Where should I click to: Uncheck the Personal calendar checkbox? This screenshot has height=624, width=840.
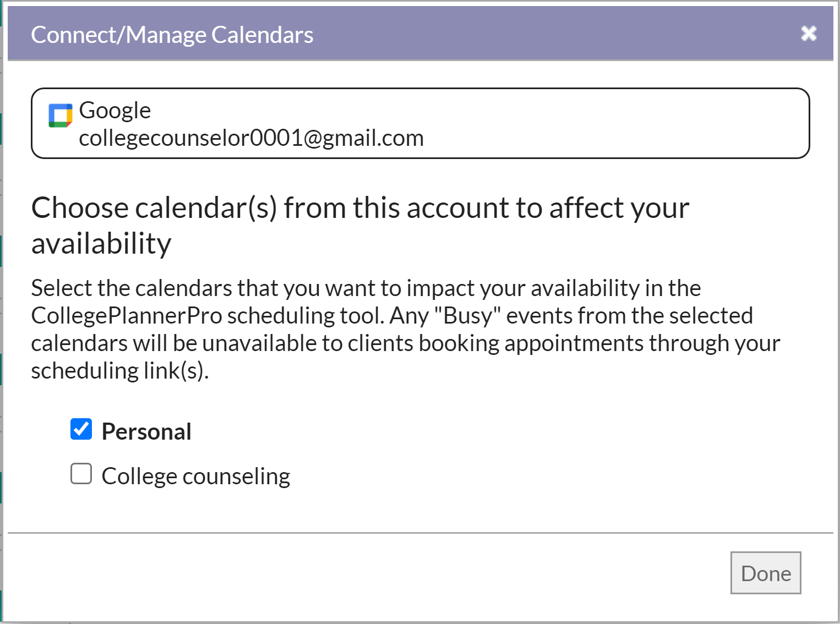coord(81,429)
